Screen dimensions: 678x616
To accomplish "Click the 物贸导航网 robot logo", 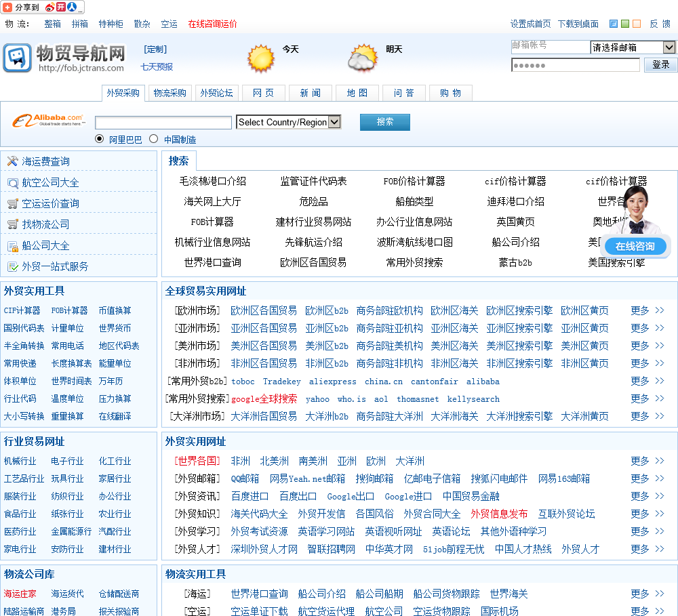I will click(17, 58).
